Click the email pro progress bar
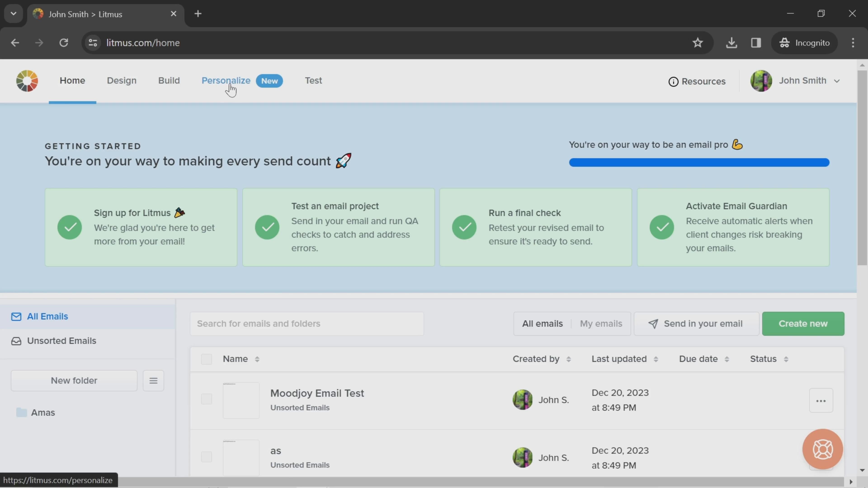 point(699,163)
